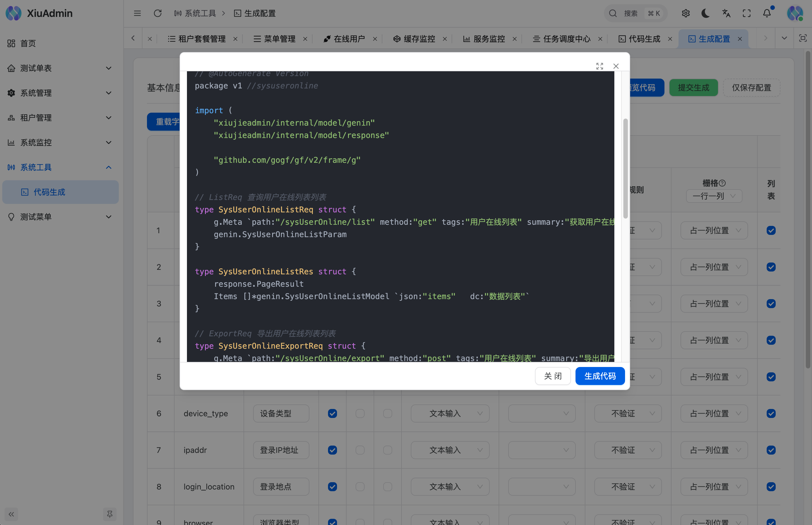
Task: Open notifications bell icon
Action: 767,13
